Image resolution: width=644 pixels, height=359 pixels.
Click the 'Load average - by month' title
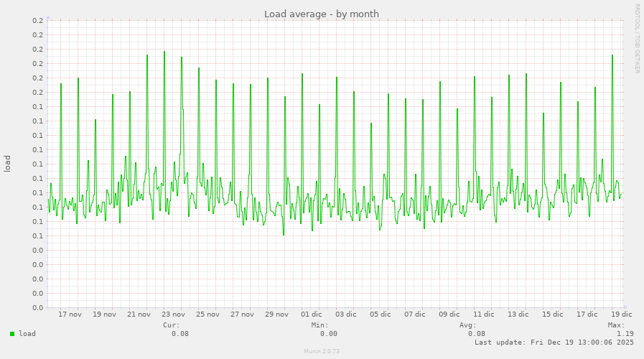coord(322,14)
